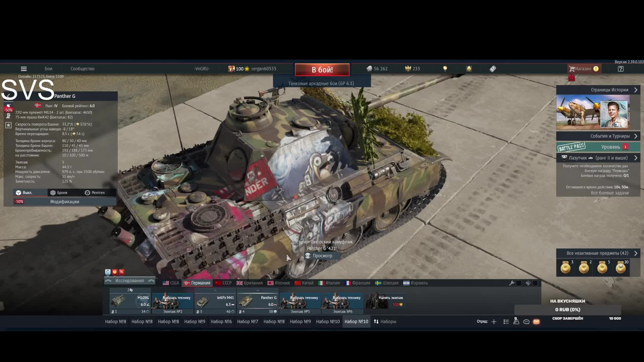The height and width of the screenshot is (362, 644).
Task: Expand the События и Турниры section
Action: [x=636, y=136]
